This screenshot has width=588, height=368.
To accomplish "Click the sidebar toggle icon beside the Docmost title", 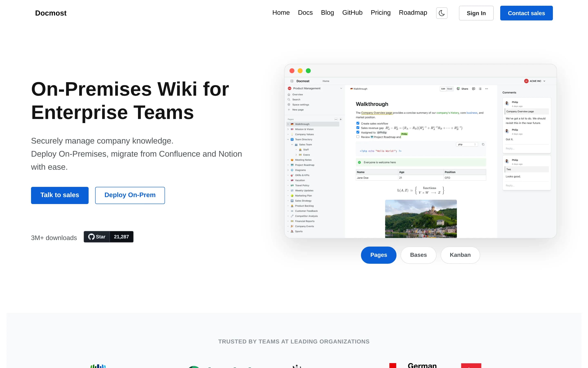I will point(292,81).
